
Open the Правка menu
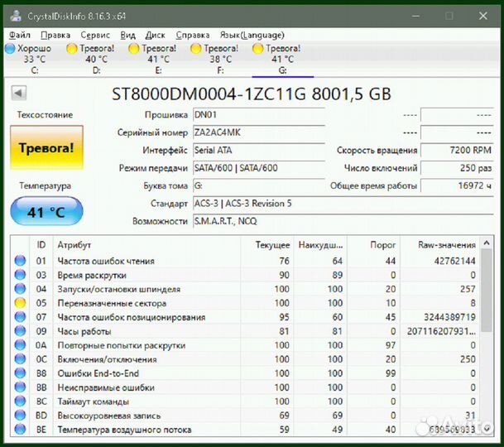55,35
